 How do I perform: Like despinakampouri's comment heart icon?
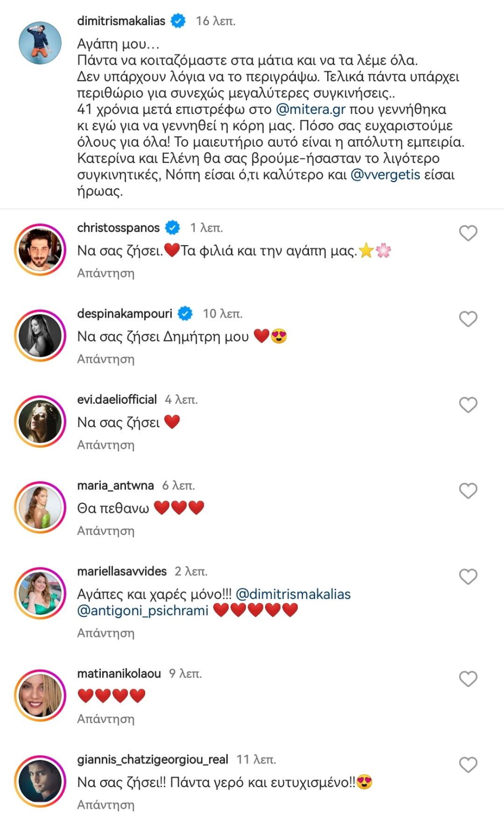[468, 319]
